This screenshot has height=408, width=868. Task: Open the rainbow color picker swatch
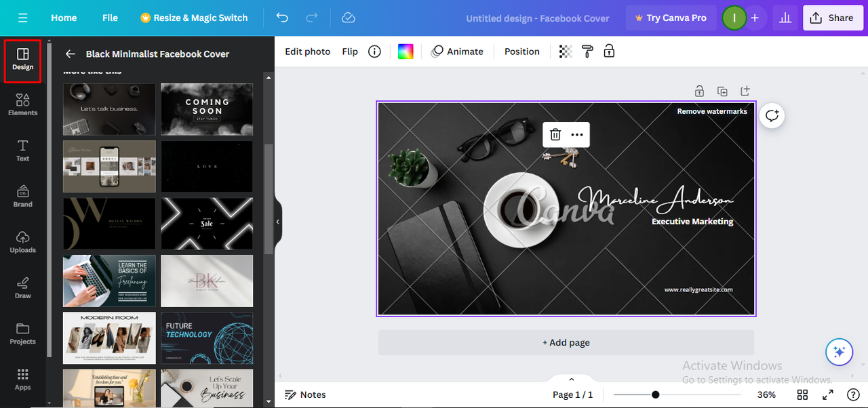(406, 52)
